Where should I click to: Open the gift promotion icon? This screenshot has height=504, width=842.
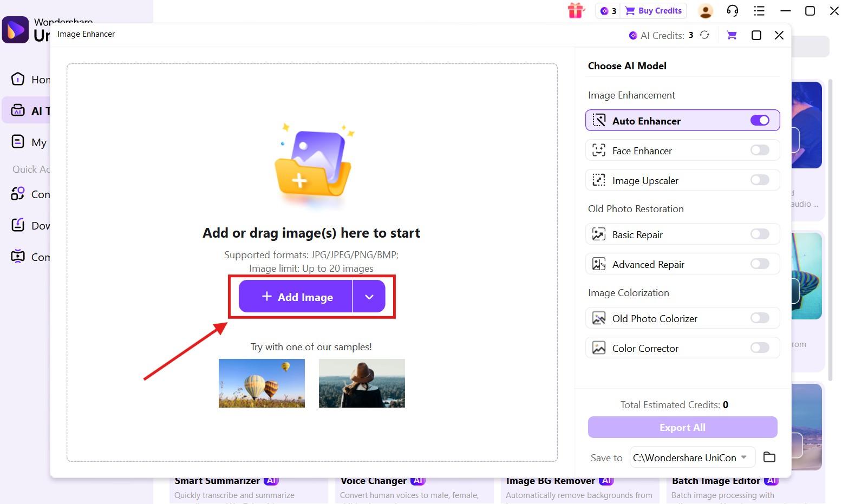pyautogui.click(x=576, y=10)
